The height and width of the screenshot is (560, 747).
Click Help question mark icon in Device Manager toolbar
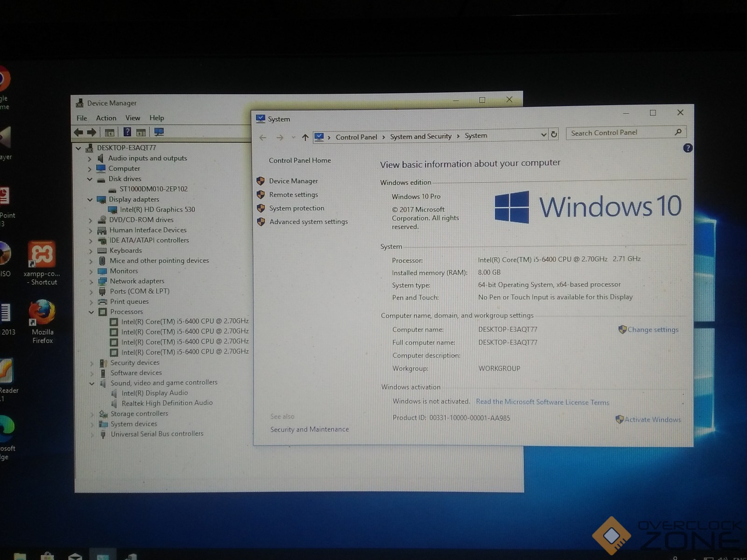point(127,132)
